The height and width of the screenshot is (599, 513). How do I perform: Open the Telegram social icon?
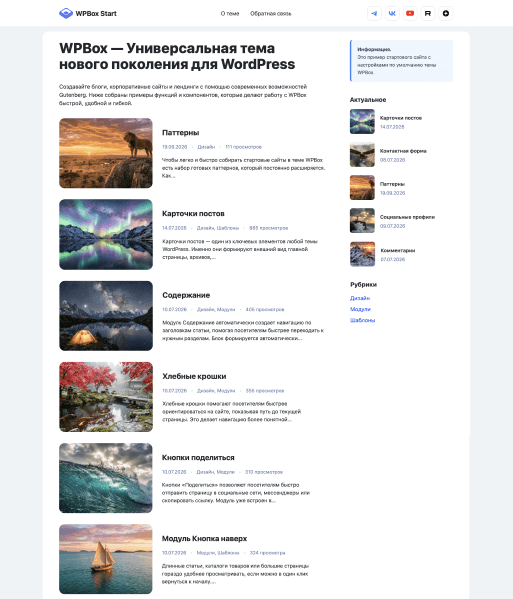pos(374,13)
